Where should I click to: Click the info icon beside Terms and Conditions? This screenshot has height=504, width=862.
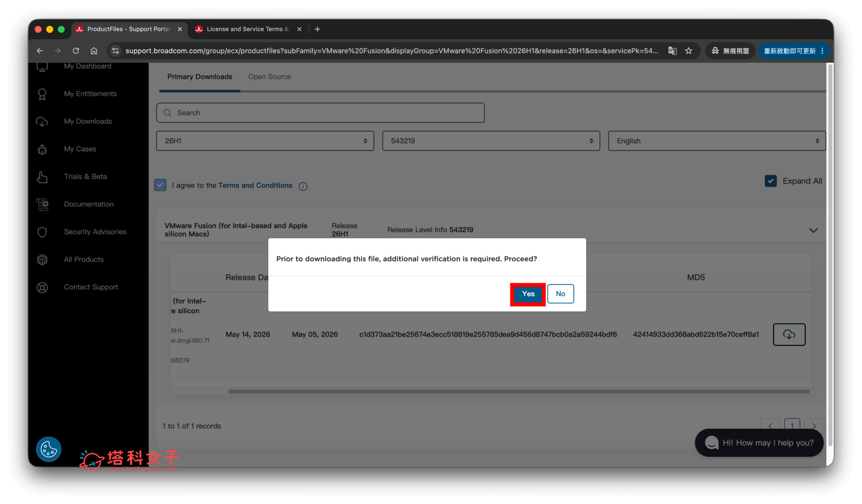tap(303, 186)
